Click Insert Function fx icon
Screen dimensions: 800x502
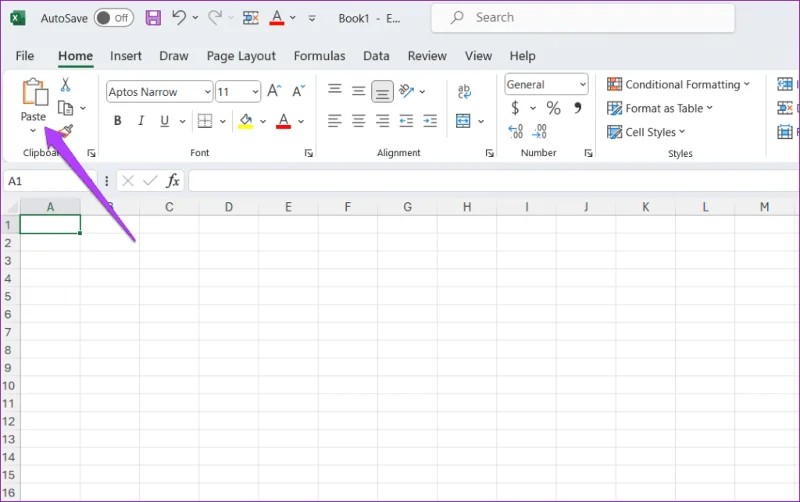(x=173, y=181)
